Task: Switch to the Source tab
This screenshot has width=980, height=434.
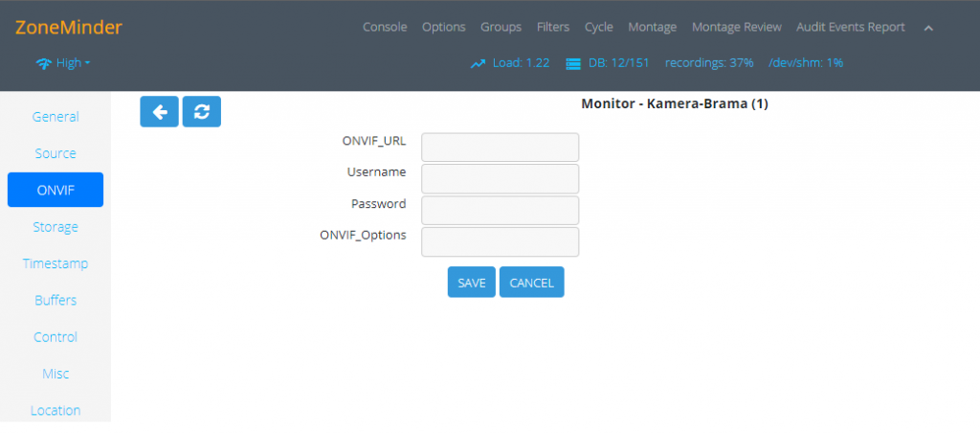Action: 56,153
